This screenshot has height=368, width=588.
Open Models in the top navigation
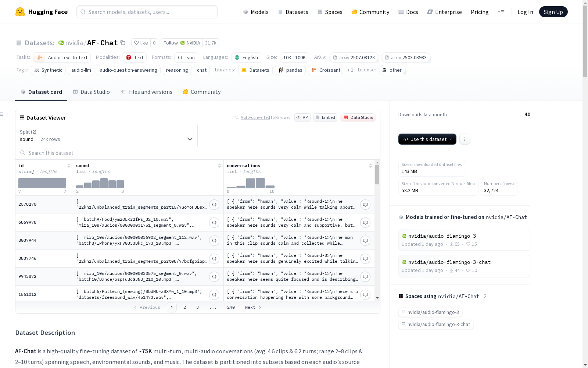pyautogui.click(x=256, y=12)
